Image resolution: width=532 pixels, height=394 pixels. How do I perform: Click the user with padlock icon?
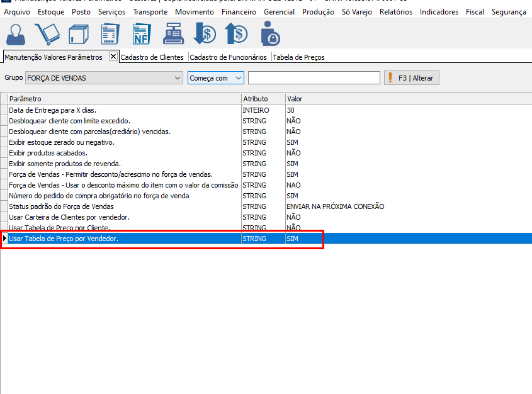coord(269,33)
